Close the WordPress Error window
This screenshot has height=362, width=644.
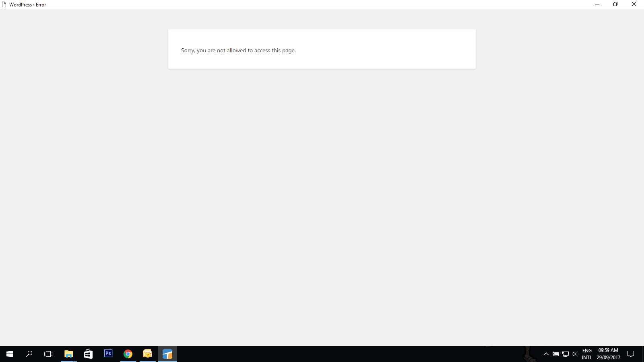[634, 4]
